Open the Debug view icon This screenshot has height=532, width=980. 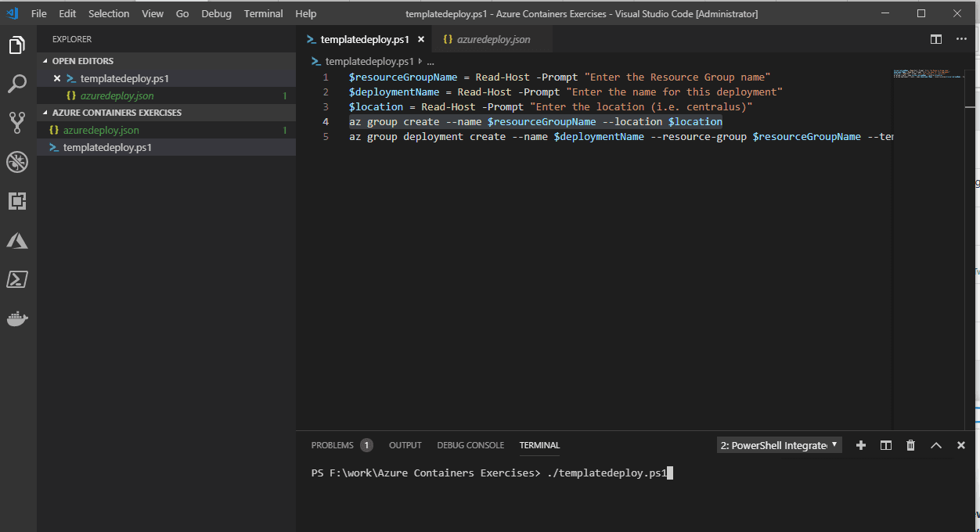17,162
